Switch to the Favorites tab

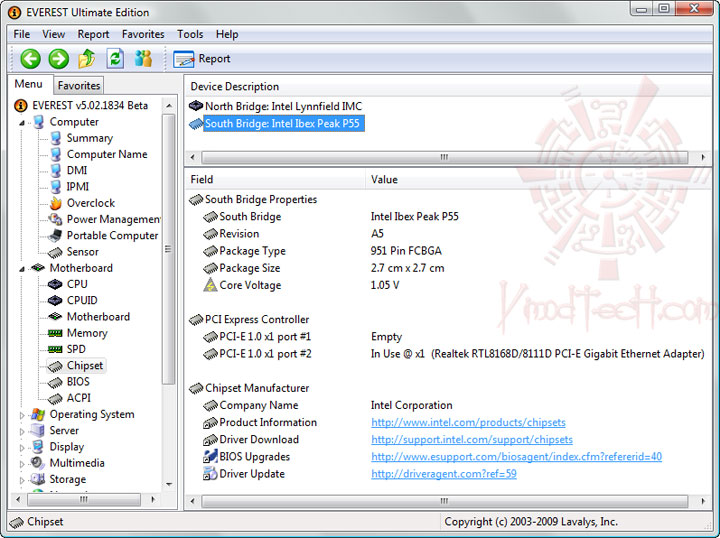tap(79, 86)
